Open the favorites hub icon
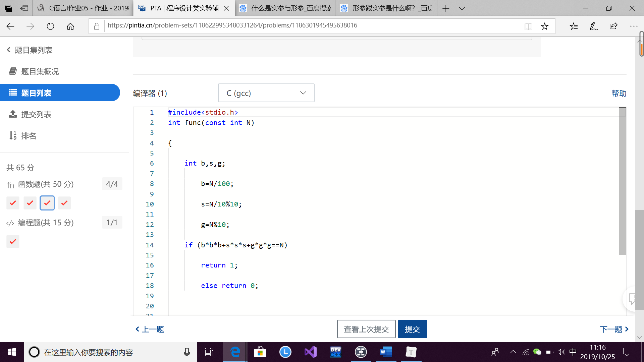The width and height of the screenshot is (644, 362). [x=574, y=26]
